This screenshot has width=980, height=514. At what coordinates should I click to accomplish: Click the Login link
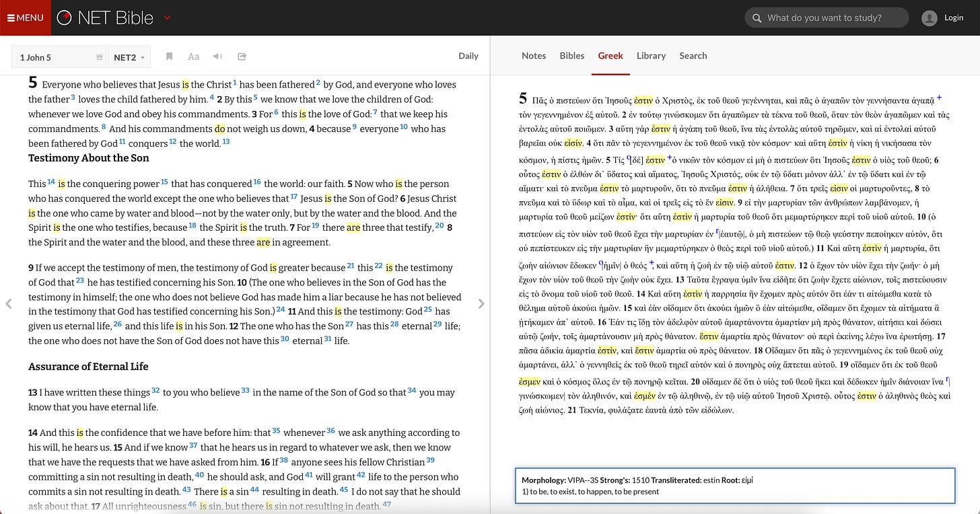click(x=954, y=17)
